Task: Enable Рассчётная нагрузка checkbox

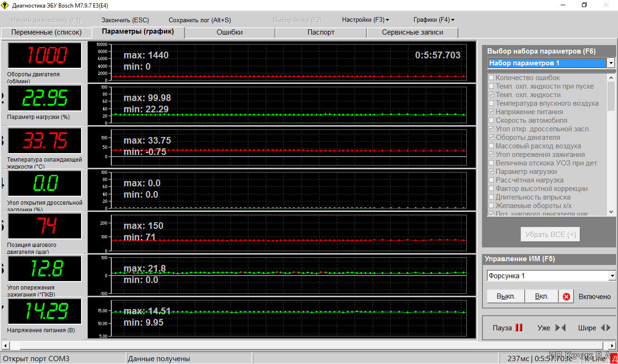Action: click(x=491, y=180)
